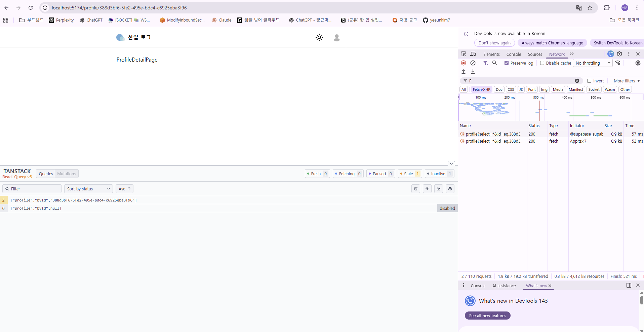Check the Invert filter checkbox

(589, 81)
